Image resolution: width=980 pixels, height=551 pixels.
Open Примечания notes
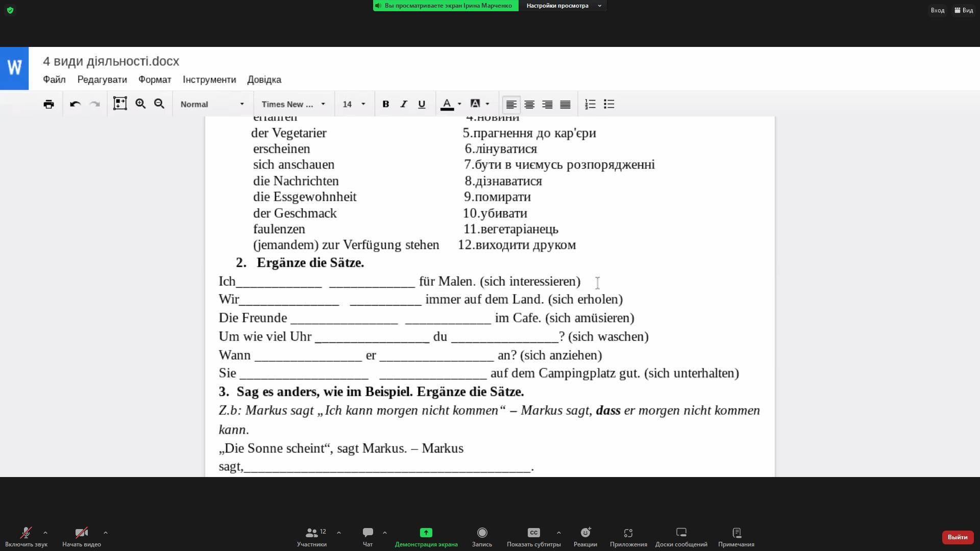point(736,537)
